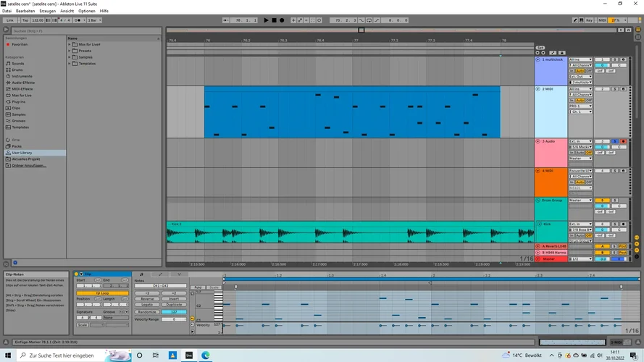The image size is (644, 362).
Task: Select Drums category in browser
Action: 17,70
